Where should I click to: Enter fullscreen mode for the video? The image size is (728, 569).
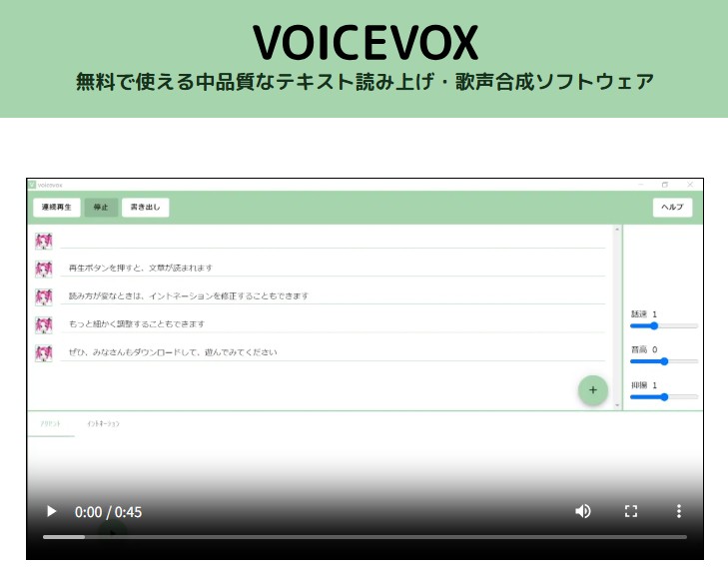[x=631, y=511]
